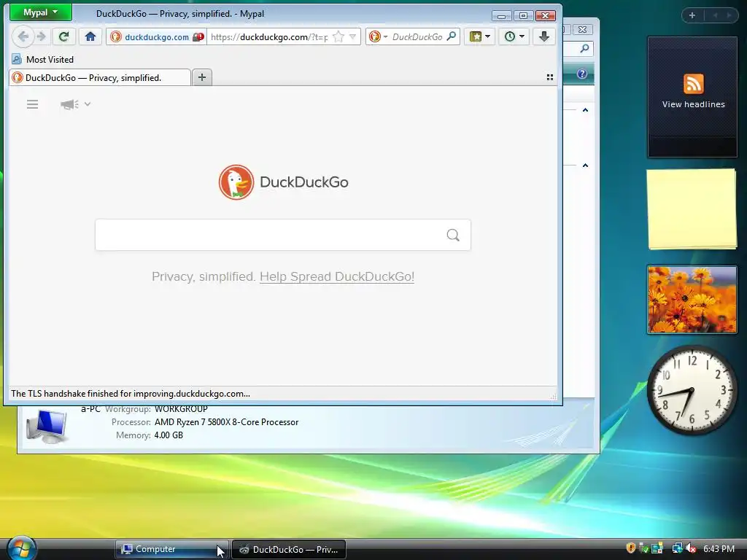Click the search magnifier in the Computer window
The width and height of the screenshot is (747, 560).
click(584, 48)
